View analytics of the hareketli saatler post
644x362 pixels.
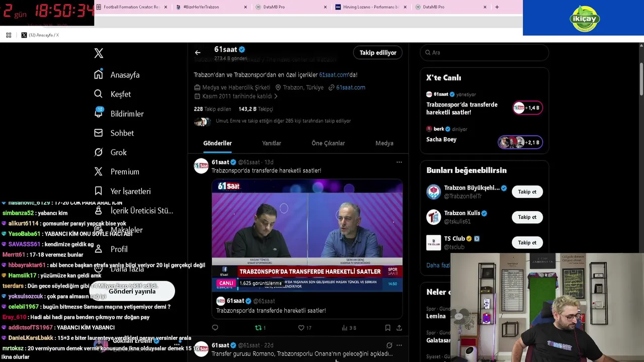pos(349,328)
